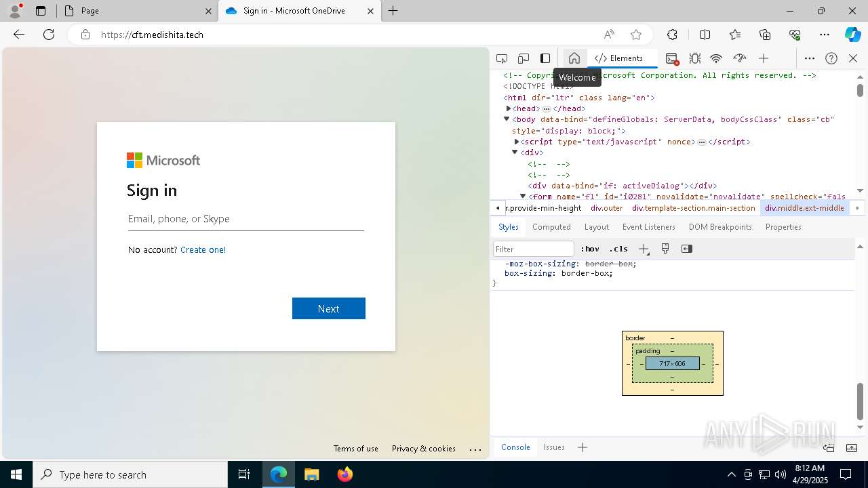Open browser Extensions puzzle icon
Screen dimensions: 868x488
click(x=672, y=35)
